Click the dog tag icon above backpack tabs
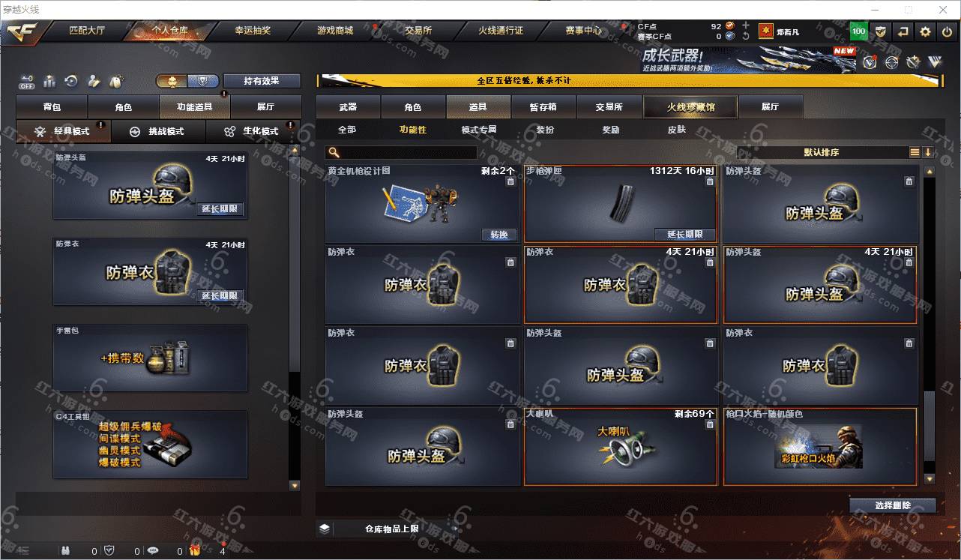 pyautogui.click(x=116, y=80)
